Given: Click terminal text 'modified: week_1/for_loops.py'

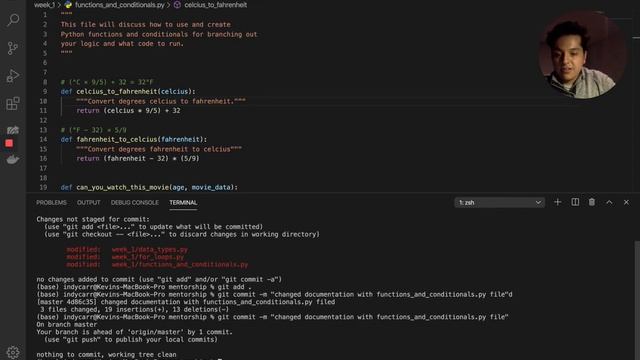Looking at the screenshot, I should (125, 257).
